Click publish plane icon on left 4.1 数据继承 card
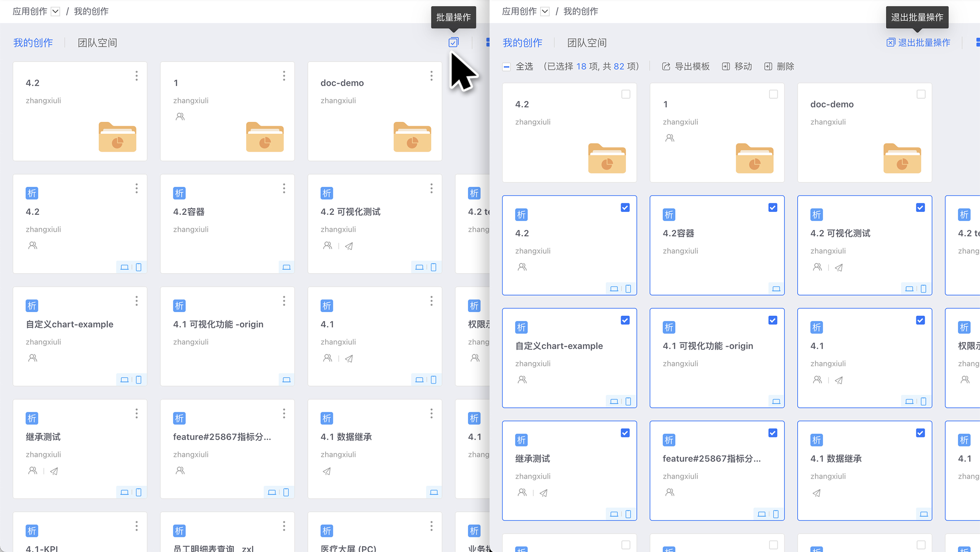This screenshot has height=552, width=980. 327,471
